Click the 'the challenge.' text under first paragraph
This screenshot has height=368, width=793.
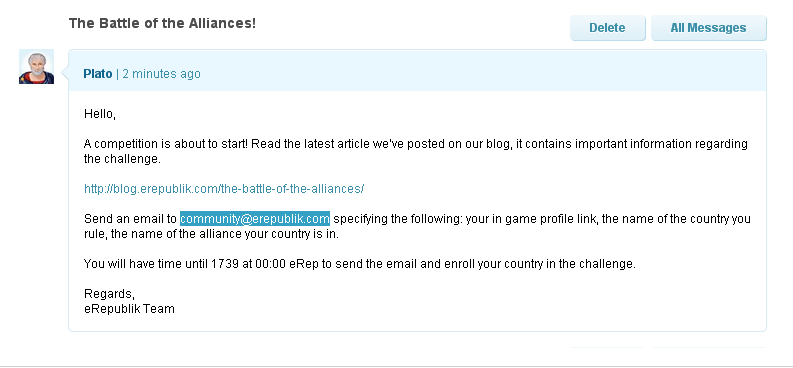(122, 159)
